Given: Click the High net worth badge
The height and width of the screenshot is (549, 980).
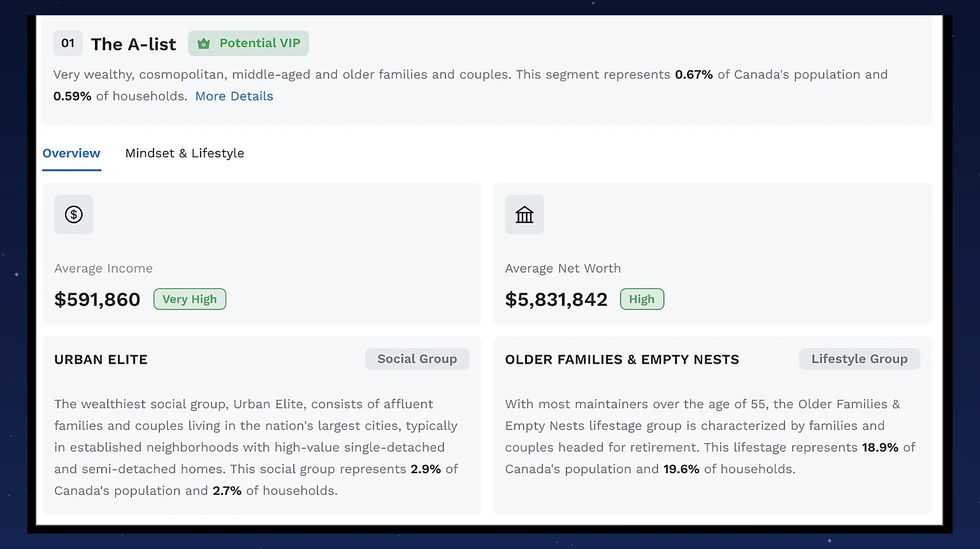Looking at the screenshot, I should click(x=642, y=299).
